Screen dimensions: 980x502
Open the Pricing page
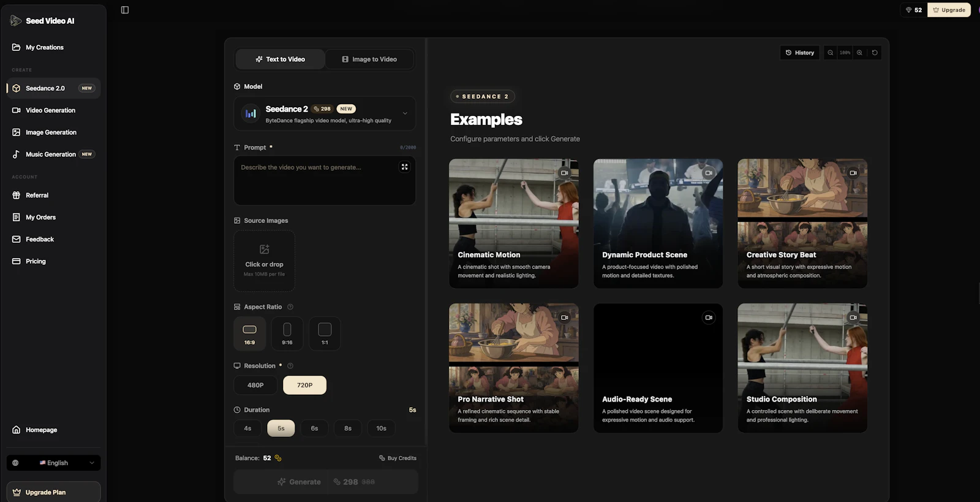pyautogui.click(x=53, y=262)
